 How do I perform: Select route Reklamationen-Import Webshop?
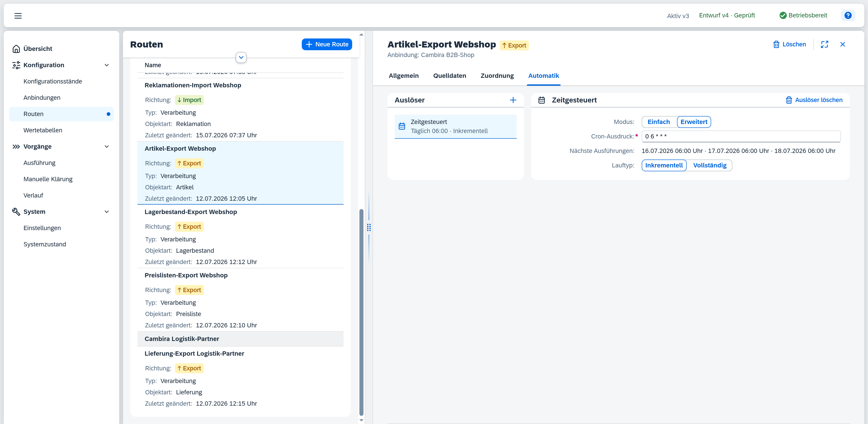tap(240, 110)
